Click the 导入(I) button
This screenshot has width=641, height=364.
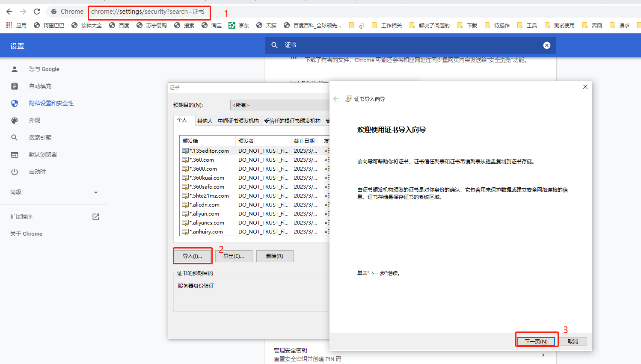[x=193, y=256]
